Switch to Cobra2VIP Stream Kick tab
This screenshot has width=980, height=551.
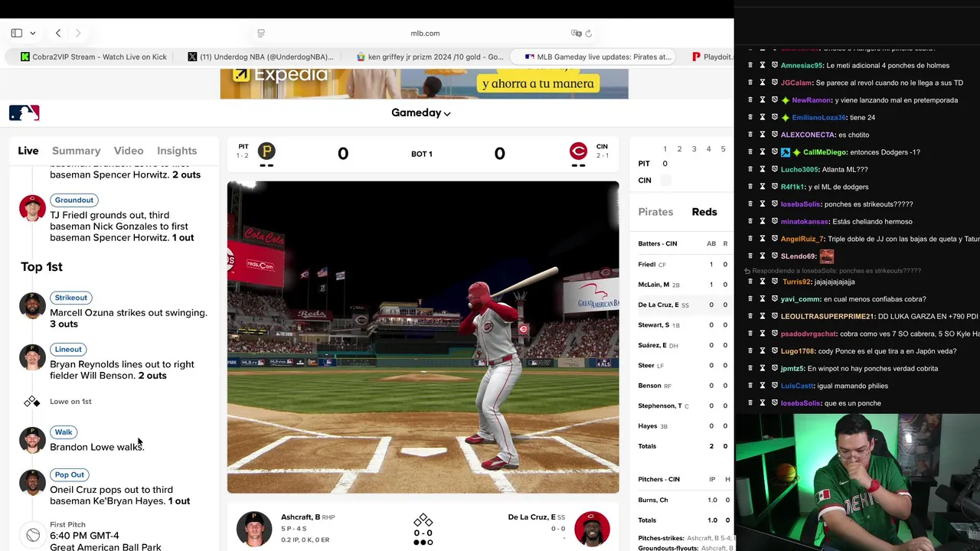[93, 57]
